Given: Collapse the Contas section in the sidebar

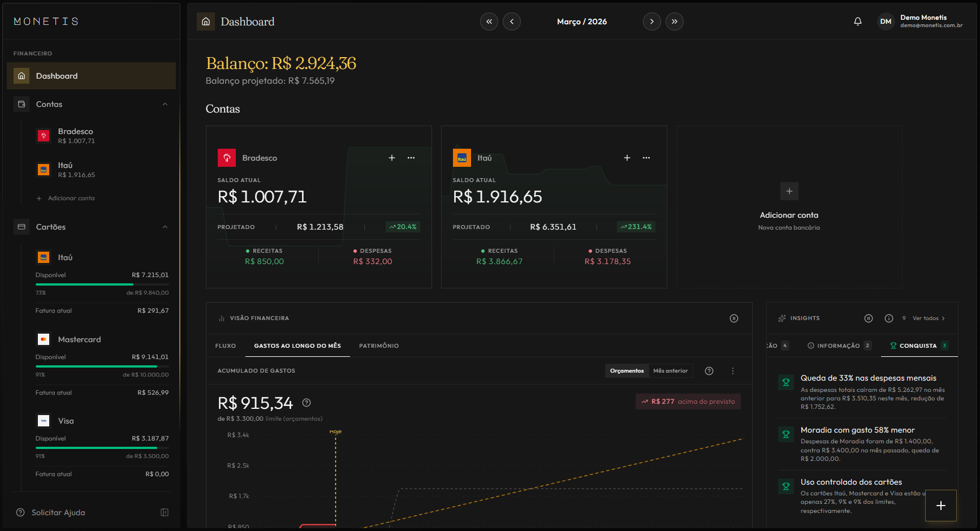Looking at the screenshot, I should point(165,104).
